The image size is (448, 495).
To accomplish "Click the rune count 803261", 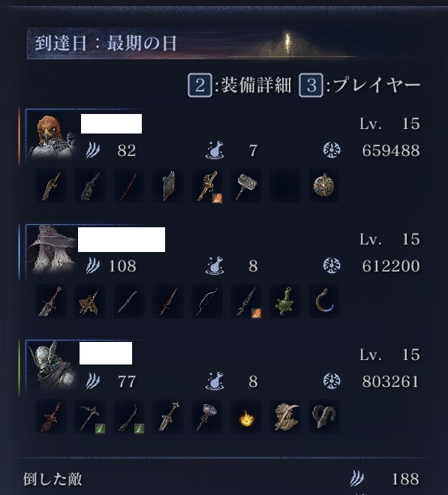I will (x=390, y=381).
